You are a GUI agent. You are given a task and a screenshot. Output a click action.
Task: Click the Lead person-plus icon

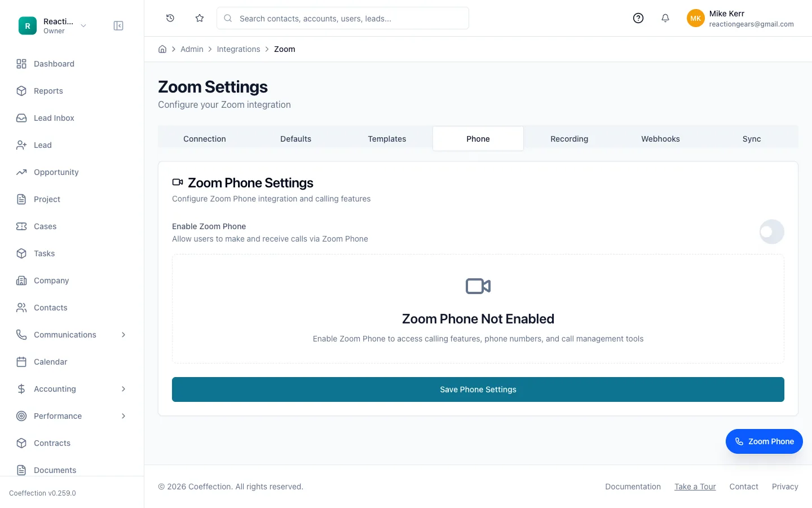[x=21, y=145]
